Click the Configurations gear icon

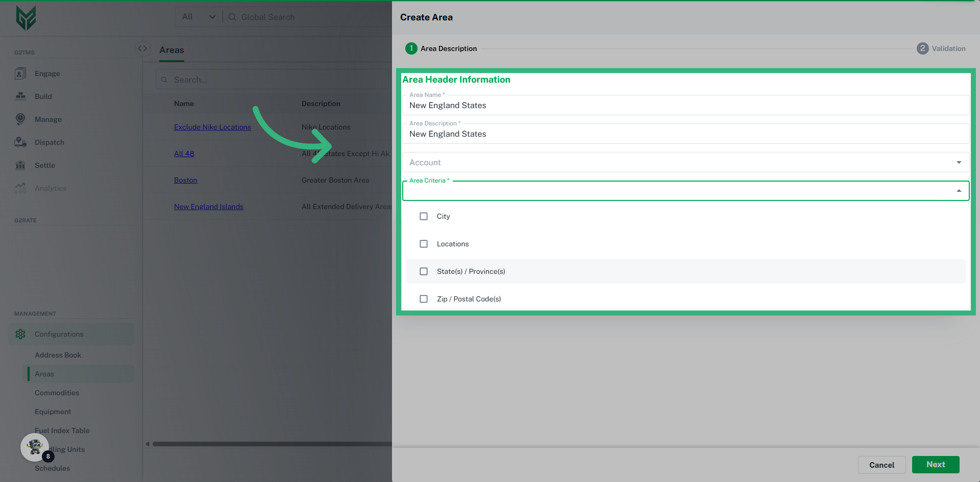pyautogui.click(x=20, y=334)
